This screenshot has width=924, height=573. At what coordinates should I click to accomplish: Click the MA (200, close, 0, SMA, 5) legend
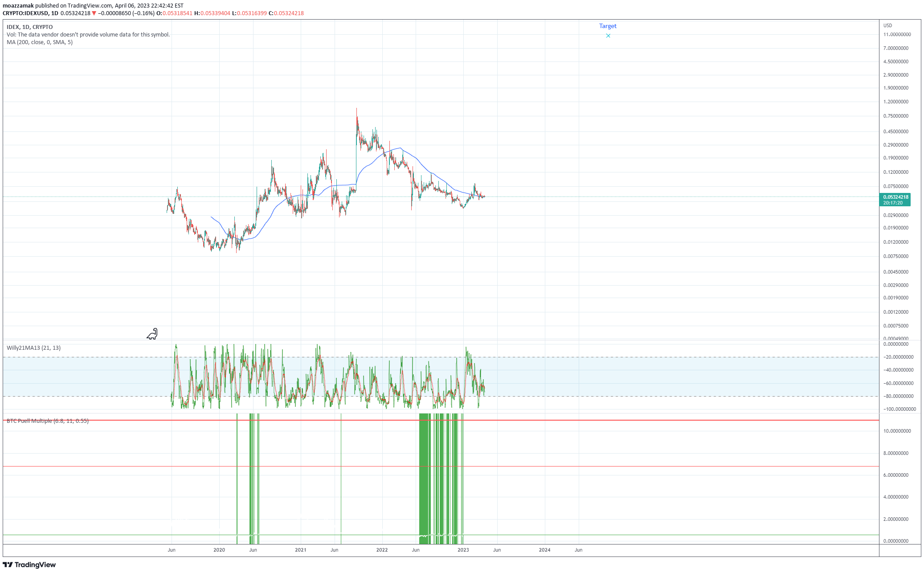pos(39,43)
